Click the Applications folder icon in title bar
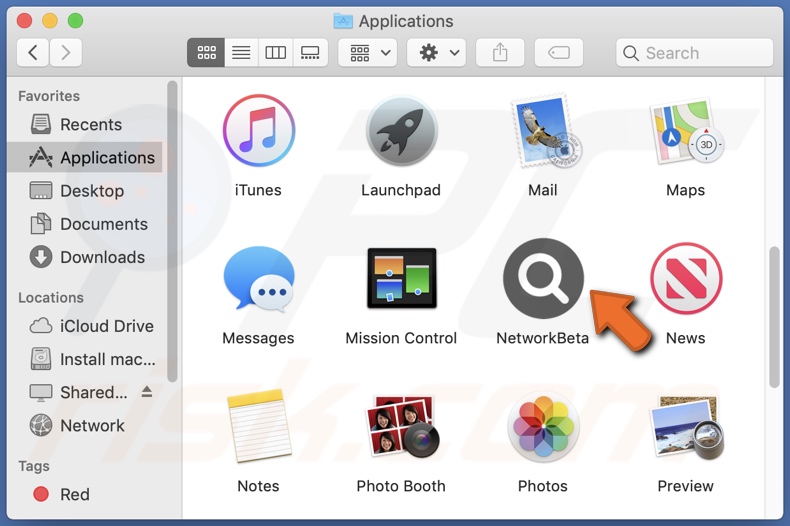This screenshot has height=526, width=790. pyautogui.click(x=343, y=21)
